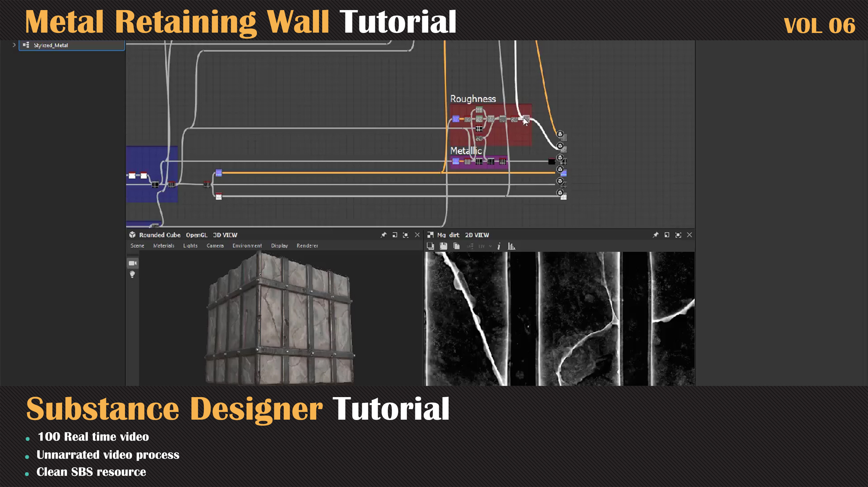Pin the 3D View panel

[384, 235]
